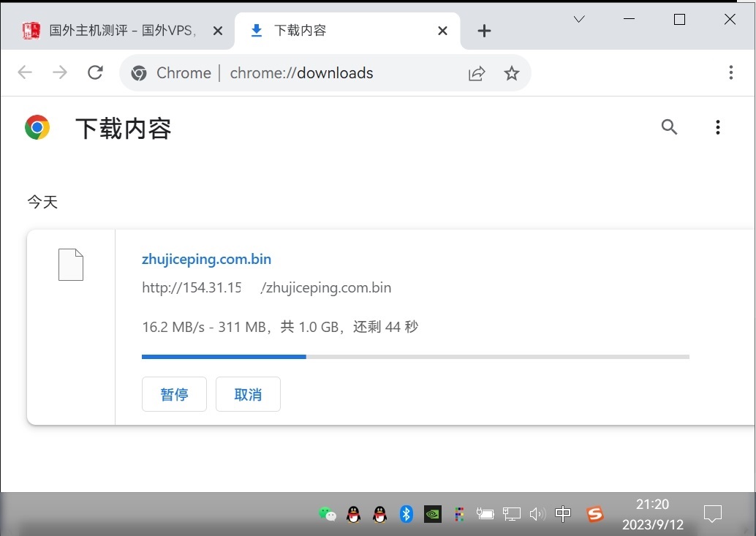Screen dimensions: 756x536
Task: Click the browser back arrow
Action: click(x=25, y=72)
